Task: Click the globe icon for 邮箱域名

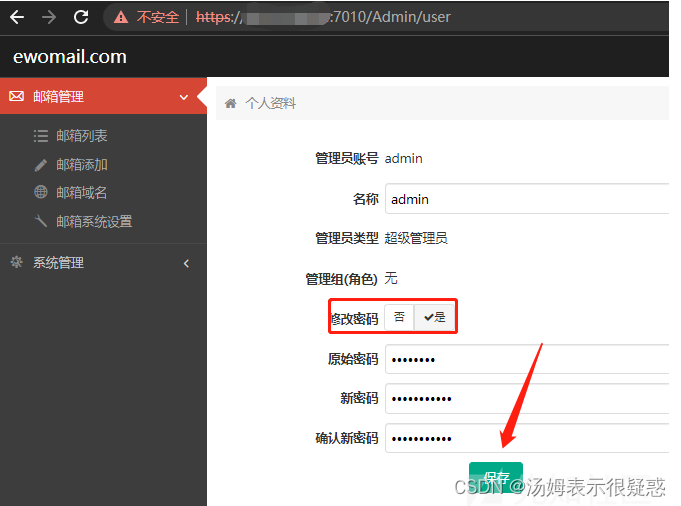Action: (x=41, y=192)
